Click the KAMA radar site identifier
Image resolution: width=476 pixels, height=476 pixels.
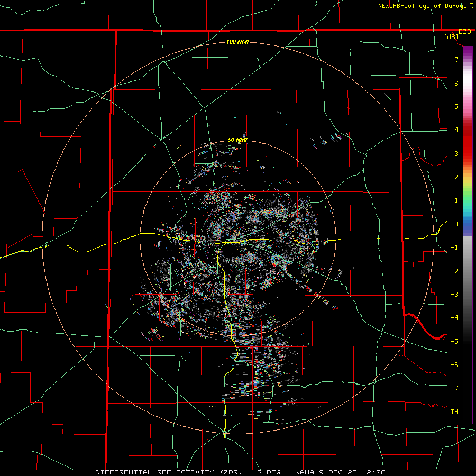[x=304, y=472]
